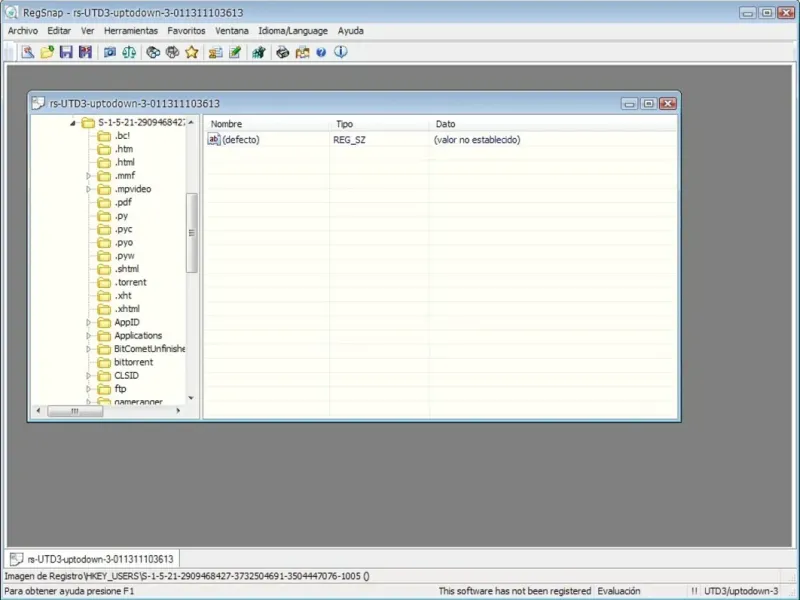Select the .pyo key folder
The height and width of the screenshot is (600, 800).
point(115,242)
